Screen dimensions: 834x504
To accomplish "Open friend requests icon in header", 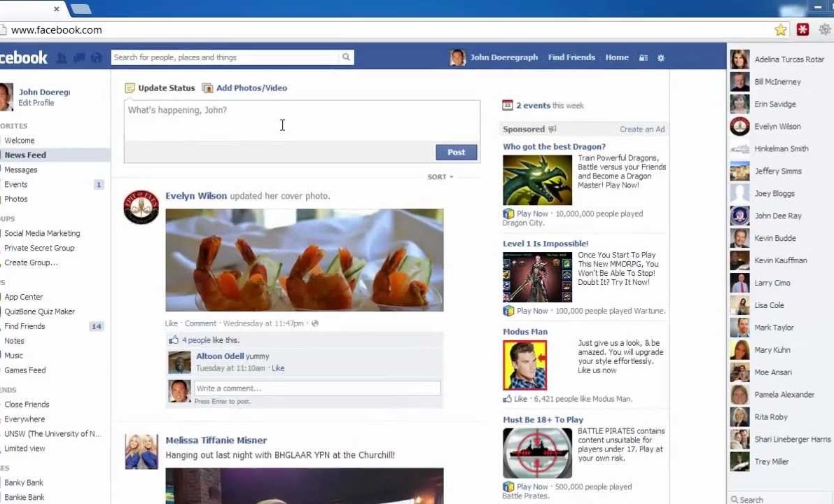I will coord(62,58).
